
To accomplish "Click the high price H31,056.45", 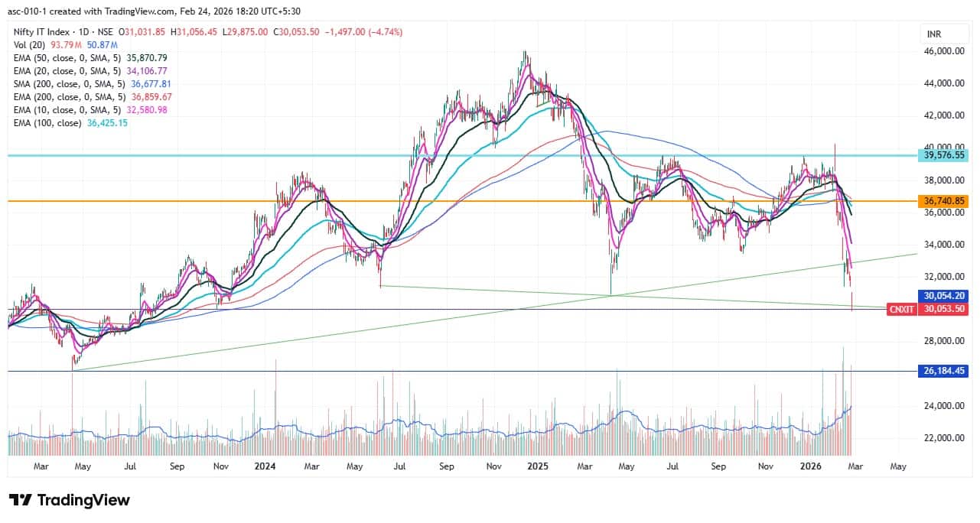I will click(194, 32).
